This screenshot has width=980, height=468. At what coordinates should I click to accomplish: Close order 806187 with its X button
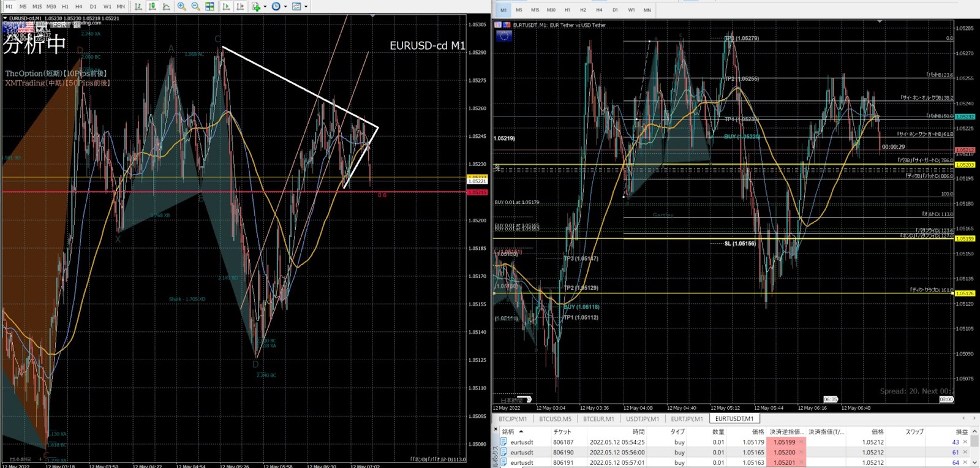(x=965, y=442)
